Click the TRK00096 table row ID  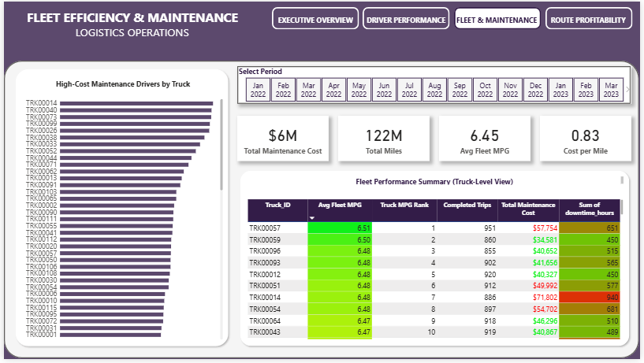tap(265, 251)
